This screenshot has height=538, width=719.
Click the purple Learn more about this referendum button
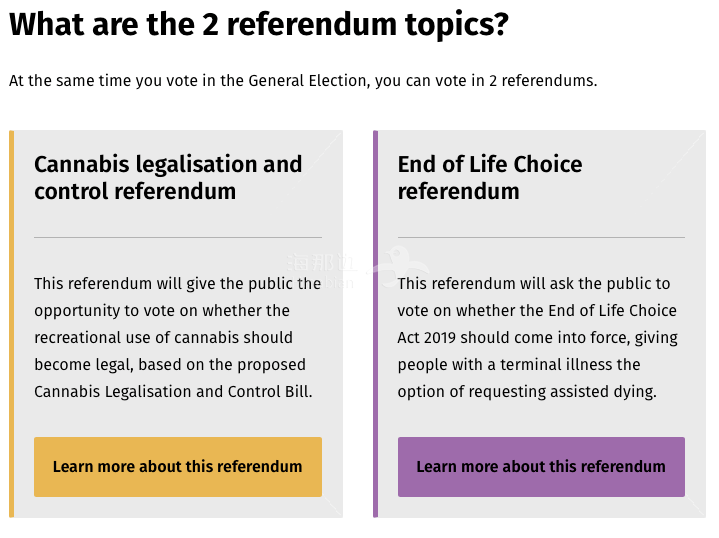541,466
